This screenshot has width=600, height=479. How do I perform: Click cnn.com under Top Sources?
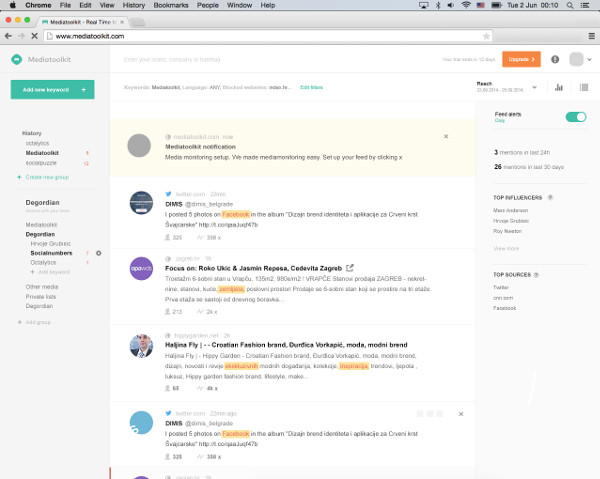503,298
